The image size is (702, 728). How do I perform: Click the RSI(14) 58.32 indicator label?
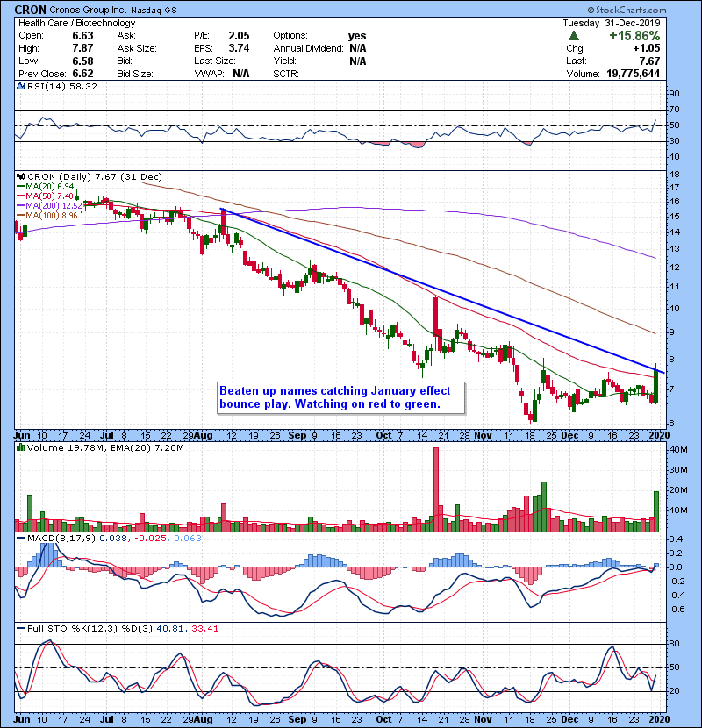point(61,86)
